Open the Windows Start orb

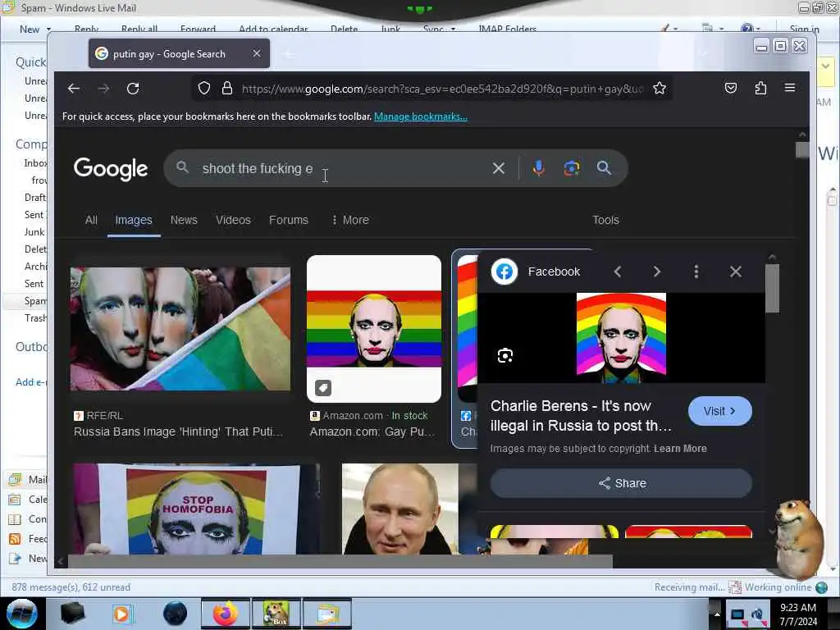pyautogui.click(x=21, y=614)
